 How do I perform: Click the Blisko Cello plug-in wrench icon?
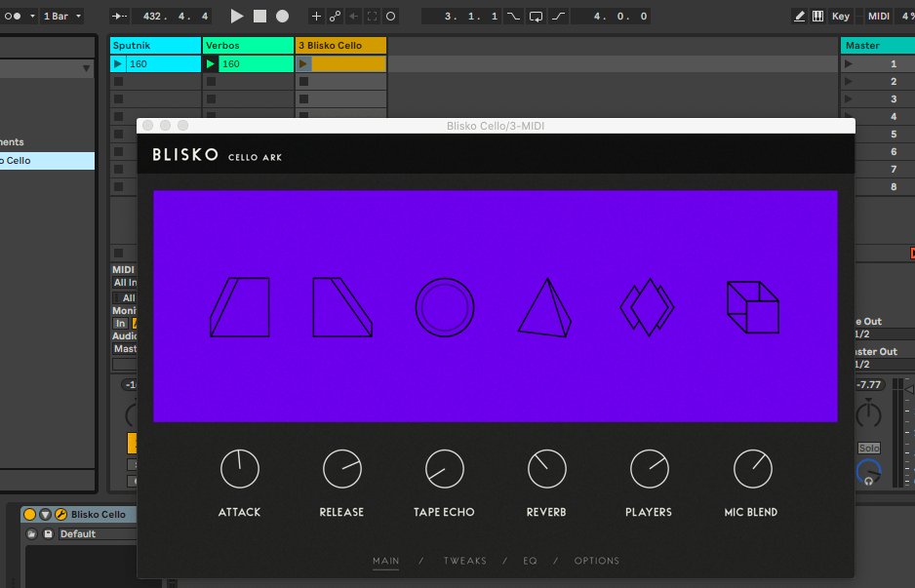(60, 515)
